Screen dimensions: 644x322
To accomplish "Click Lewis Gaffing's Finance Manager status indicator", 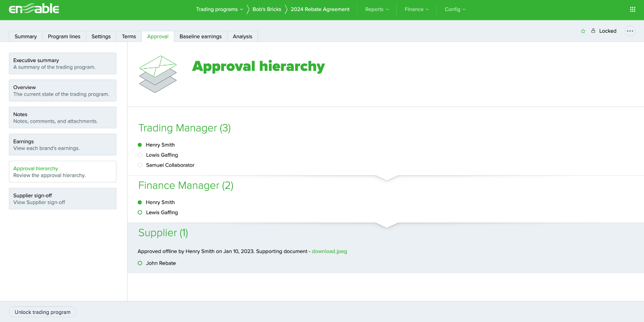I will (x=139, y=212).
